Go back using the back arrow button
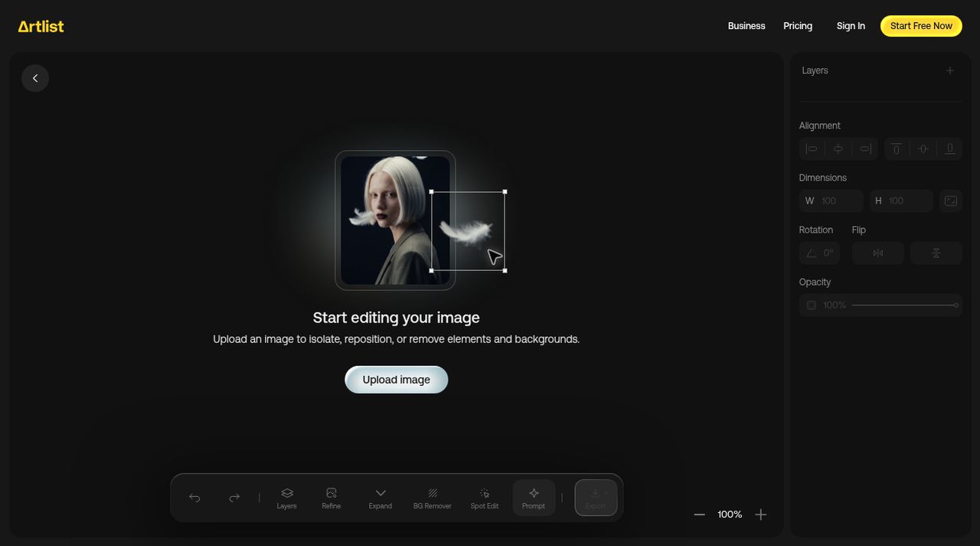Image resolution: width=980 pixels, height=546 pixels. pos(35,78)
